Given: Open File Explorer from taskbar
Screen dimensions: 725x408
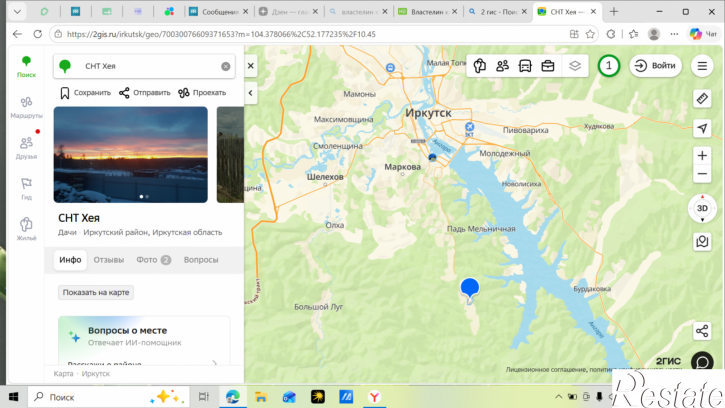Looking at the screenshot, I should (261, 397).
